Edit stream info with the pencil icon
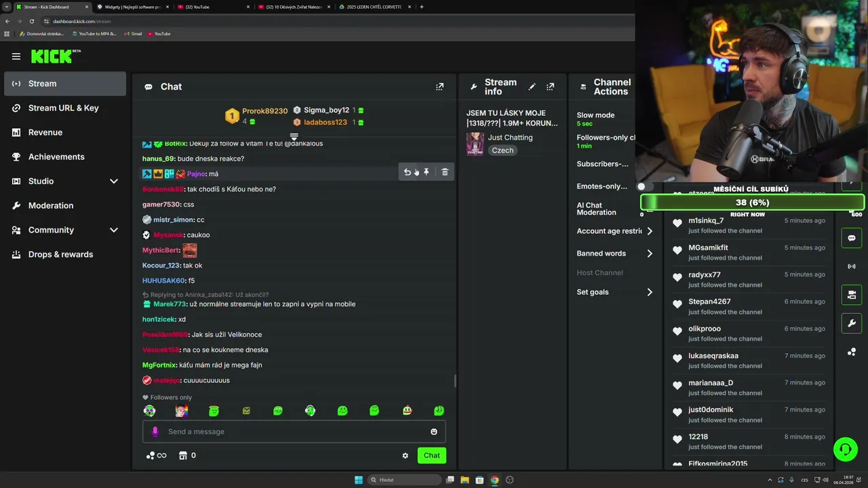868x488 pixels. (532, 87)
